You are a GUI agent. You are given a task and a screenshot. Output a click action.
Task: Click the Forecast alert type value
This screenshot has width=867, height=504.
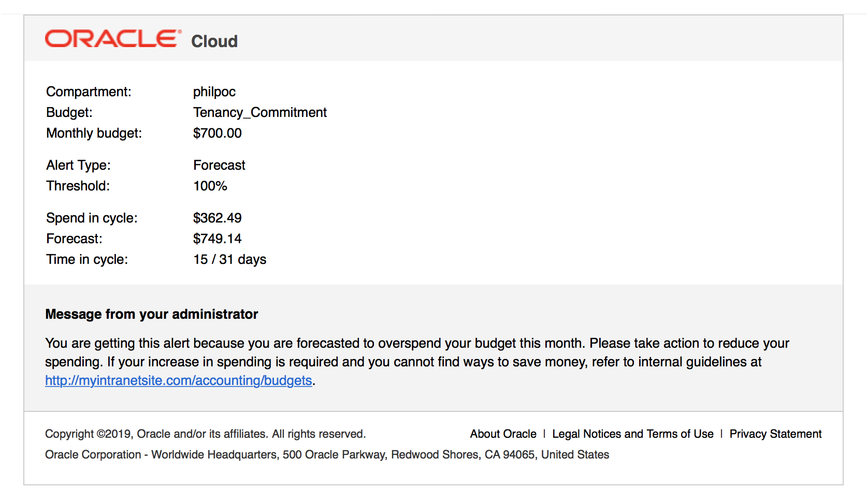[219, 165]
